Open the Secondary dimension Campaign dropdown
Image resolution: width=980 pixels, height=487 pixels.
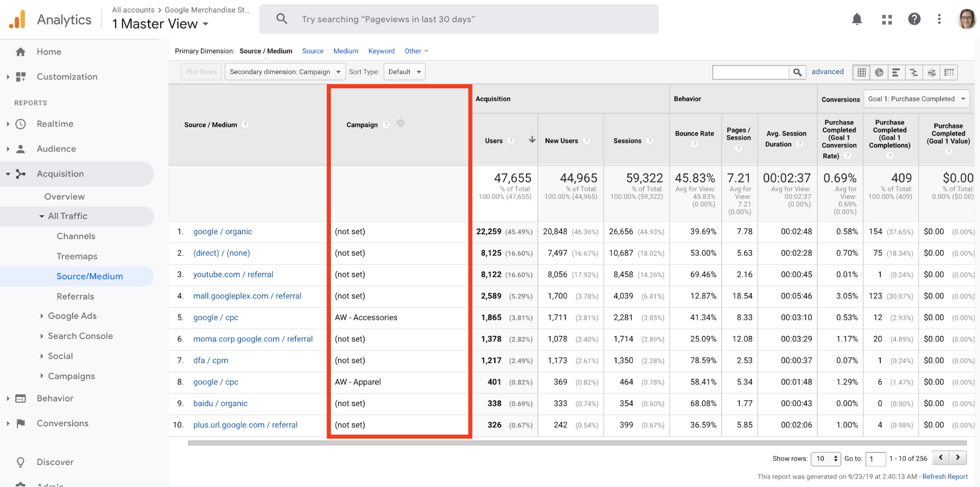coord(285,72)
